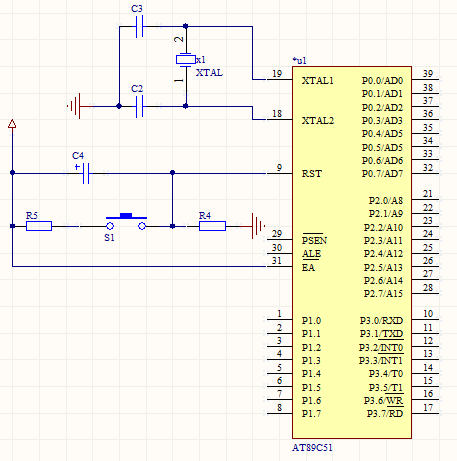Click pin label P2.0/A8

386,200
